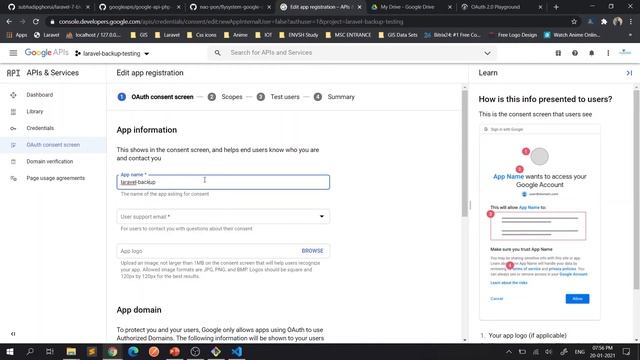Click the main form vertical scrollbar
Screen dimensions: 640x360
[x=464, y=153]
